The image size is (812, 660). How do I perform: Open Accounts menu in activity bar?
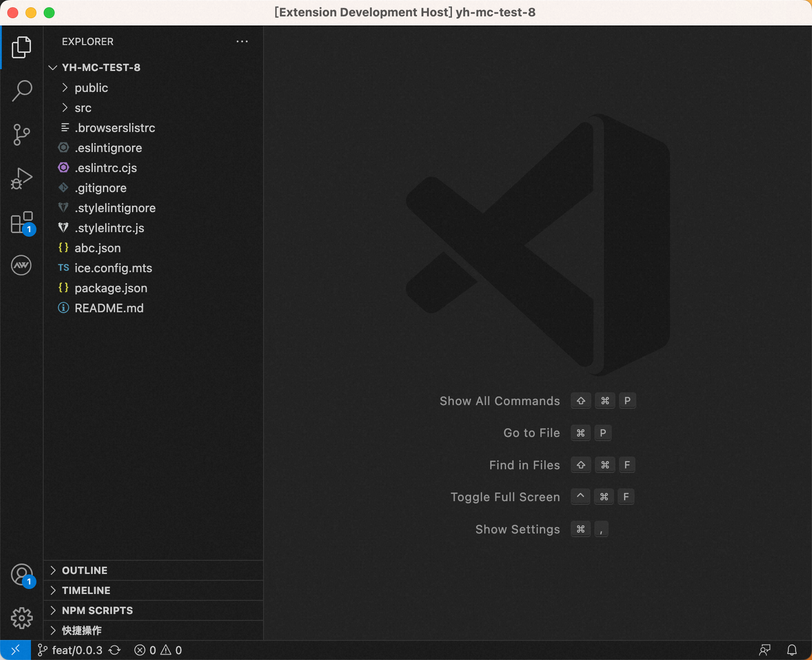pyautogui.click(x=22, y=575)
